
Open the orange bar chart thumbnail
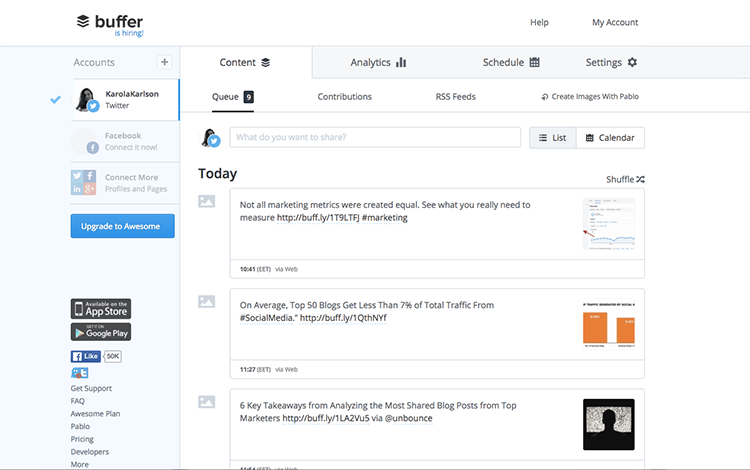609,325
